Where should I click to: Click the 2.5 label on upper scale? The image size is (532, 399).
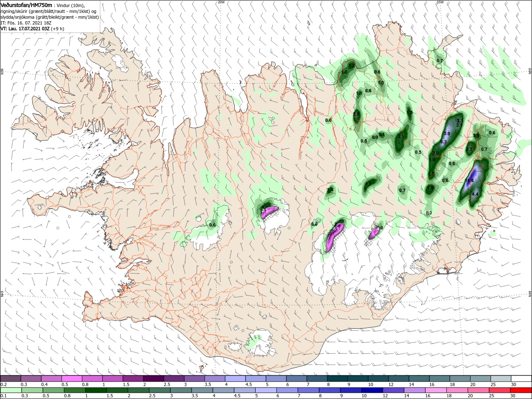[x=166, y=384]
